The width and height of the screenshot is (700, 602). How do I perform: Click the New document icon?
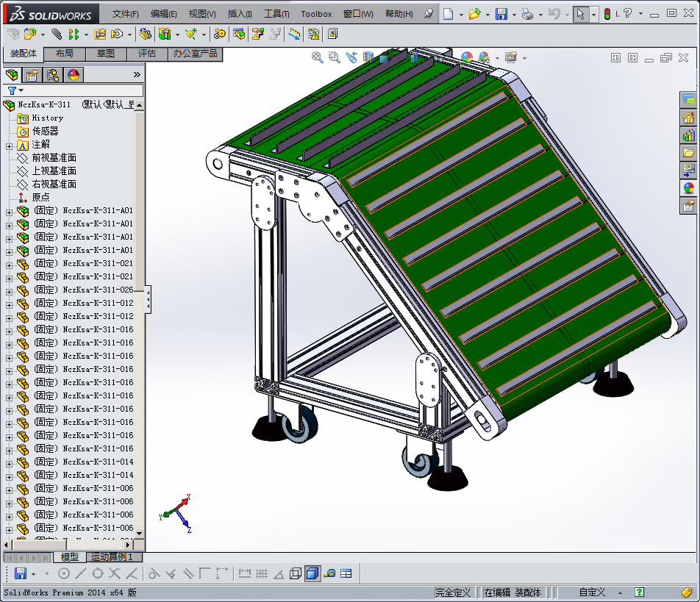point(449,14)
